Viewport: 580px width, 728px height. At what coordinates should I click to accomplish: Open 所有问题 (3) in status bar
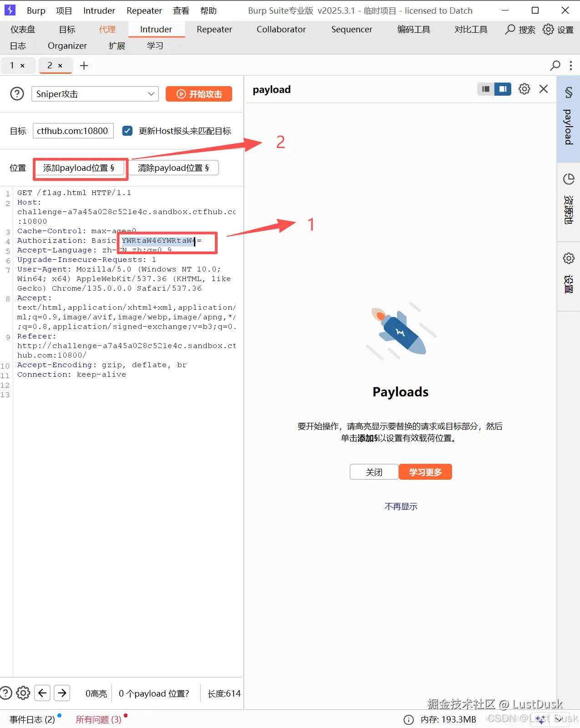(98, 719)
